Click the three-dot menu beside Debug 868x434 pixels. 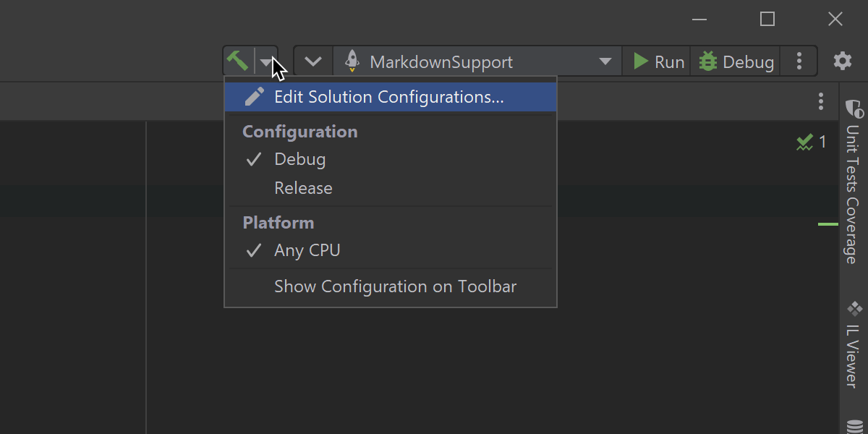point(799,61)
